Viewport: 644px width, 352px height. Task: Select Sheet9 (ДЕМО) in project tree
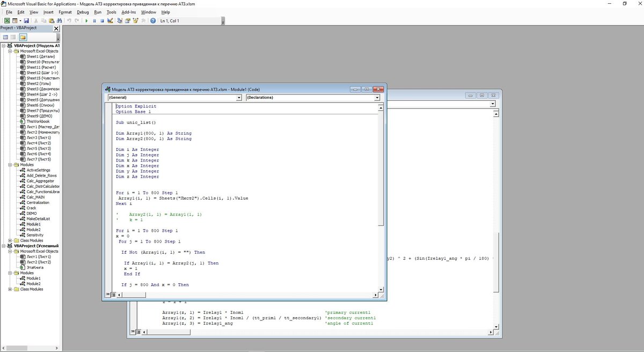coord(39,116)
